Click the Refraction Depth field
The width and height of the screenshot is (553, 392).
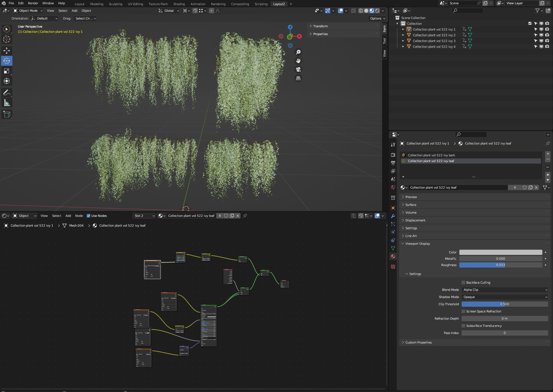505,319
